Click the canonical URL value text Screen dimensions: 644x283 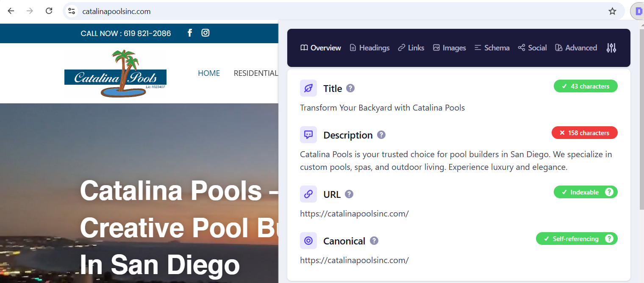point(354,260)
